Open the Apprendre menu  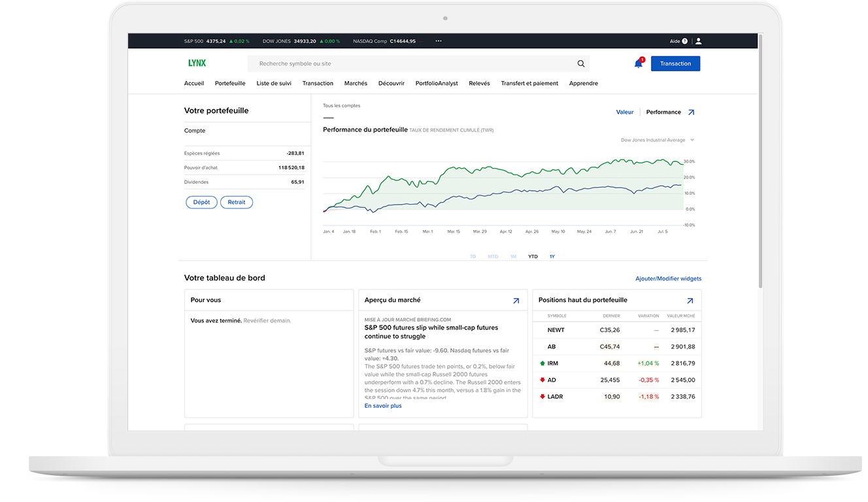click(584, 84)
